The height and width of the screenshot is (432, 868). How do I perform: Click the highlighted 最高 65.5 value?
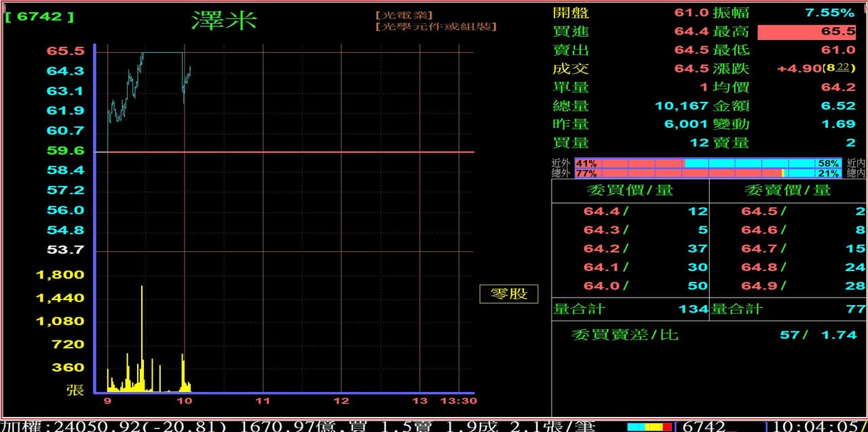coord(806,32)
